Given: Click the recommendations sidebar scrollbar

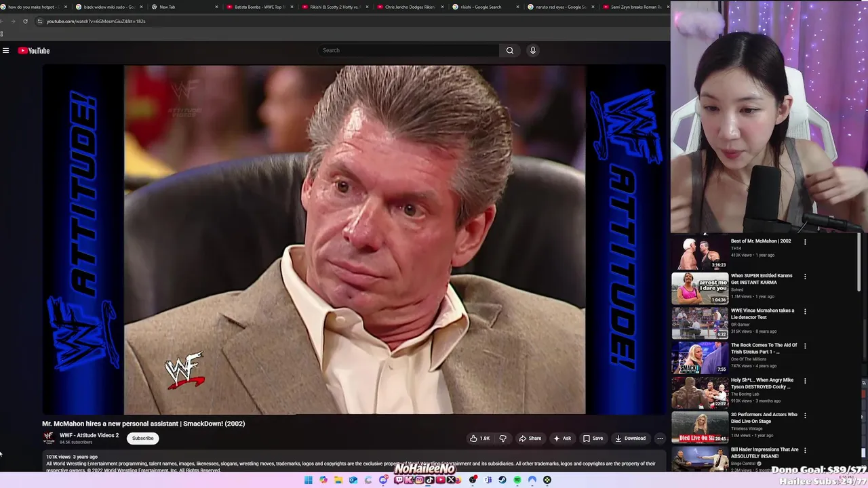Looking at the screenshot, I should coord(859,263).
